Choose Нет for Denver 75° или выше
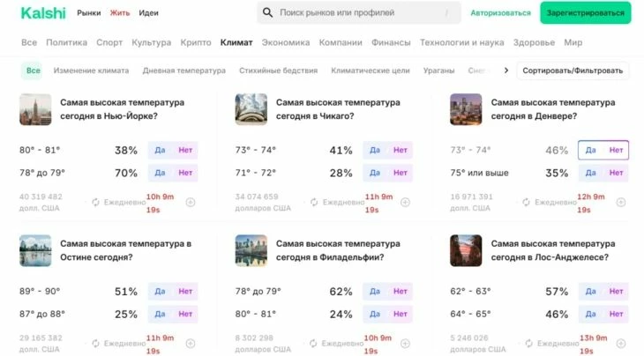 [x=616, y=173]
